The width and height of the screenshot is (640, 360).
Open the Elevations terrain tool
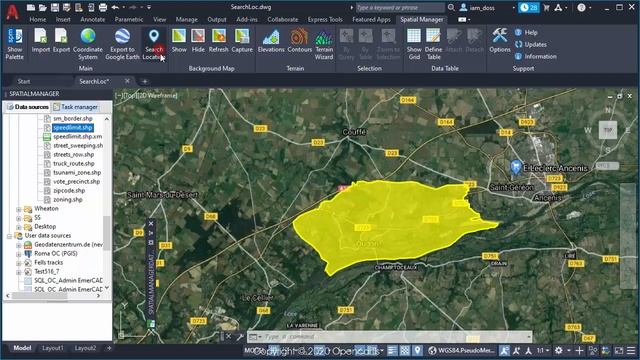click(x=271, y=41)
